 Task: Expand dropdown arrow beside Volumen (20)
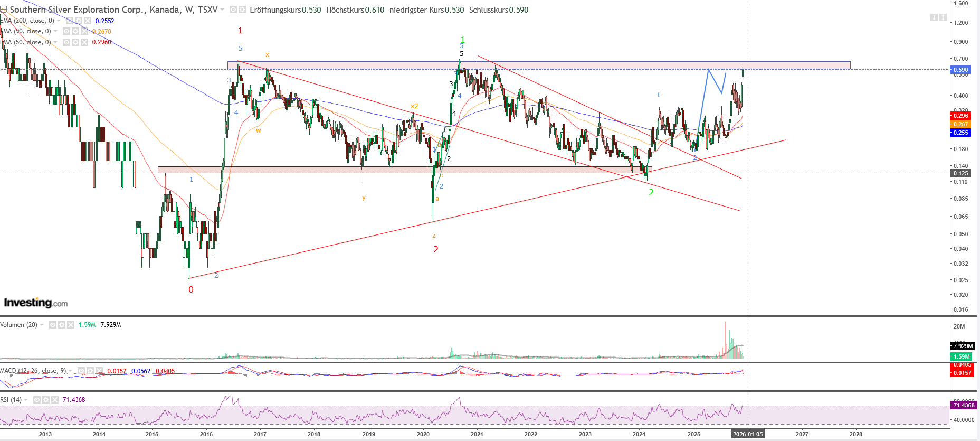tap(42, 325)
